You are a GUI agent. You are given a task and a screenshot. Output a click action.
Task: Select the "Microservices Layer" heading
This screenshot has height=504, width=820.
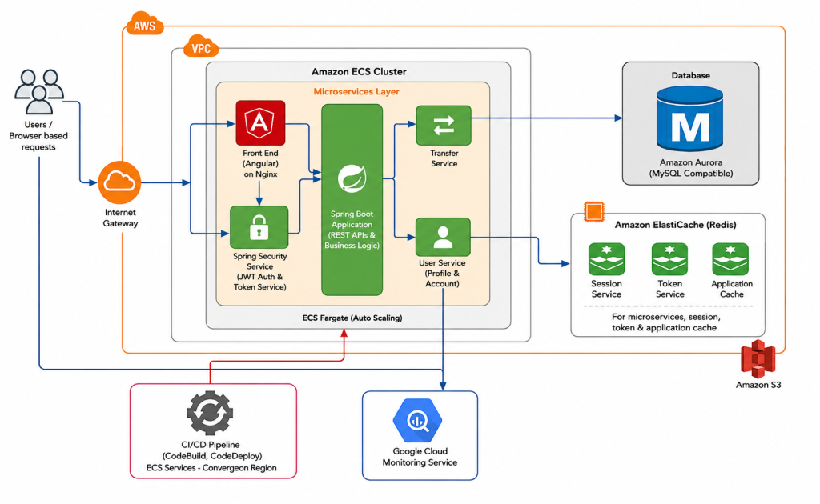[356, 91]
